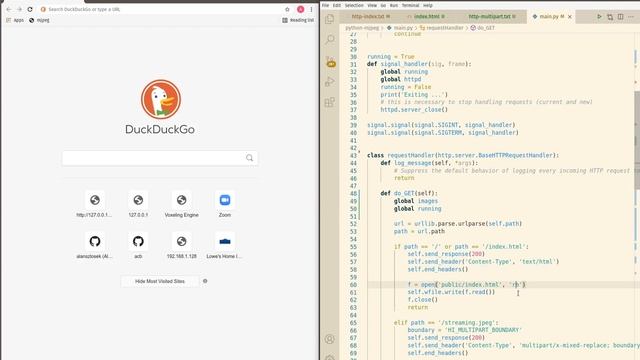
Task: Click requestHandler in the breadcrumb
Action: [445, 28]
